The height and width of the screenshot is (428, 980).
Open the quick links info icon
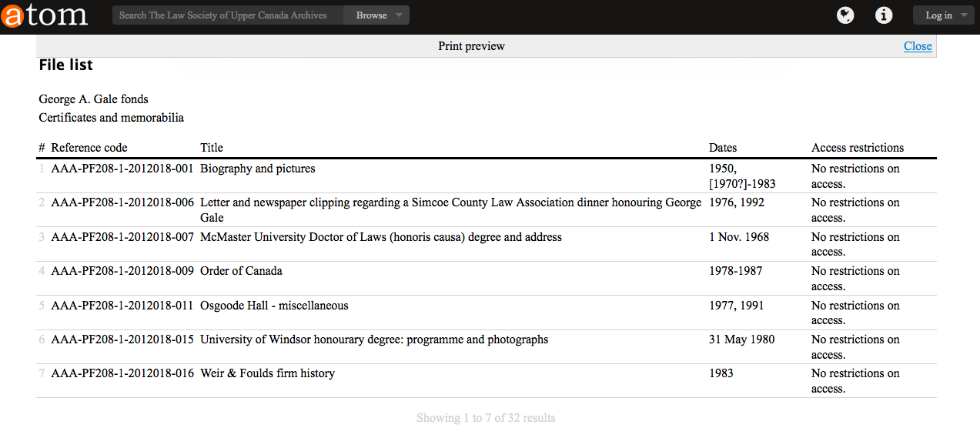point(885,15)
